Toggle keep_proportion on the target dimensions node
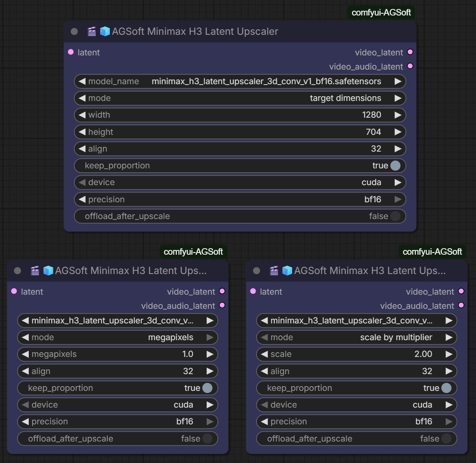The image size is (476, 463). click(x=240, y=166)
